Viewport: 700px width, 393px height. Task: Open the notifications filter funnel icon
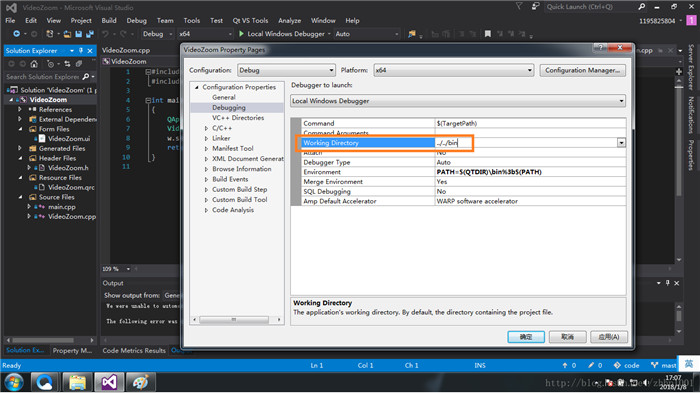519,6
